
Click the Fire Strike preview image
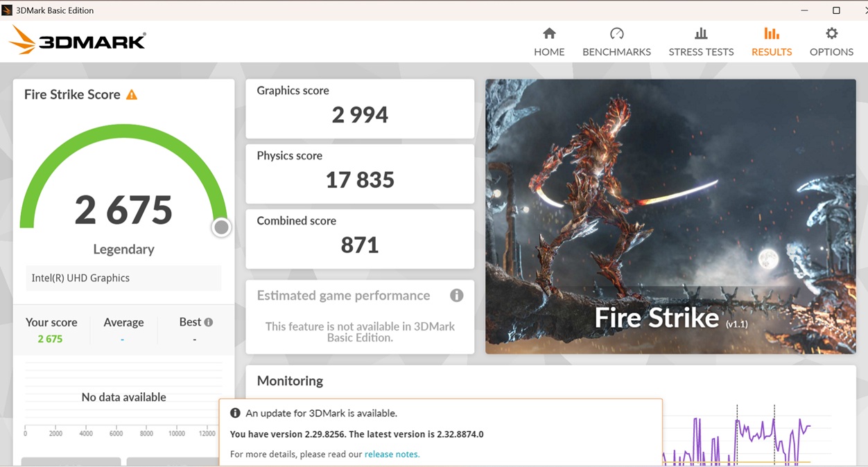click(670, 216)
